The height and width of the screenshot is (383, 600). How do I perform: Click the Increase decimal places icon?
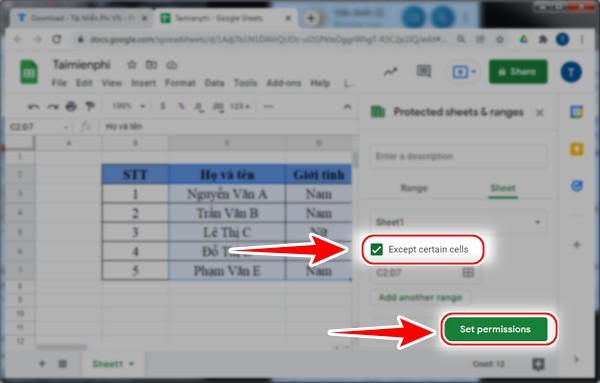click(x=218, y=107)
